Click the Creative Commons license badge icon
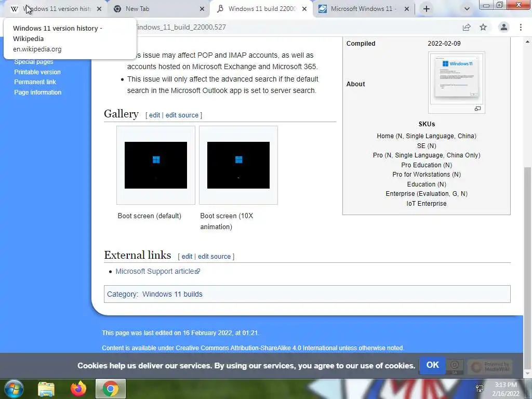532x399 pixels. [x=455, y=366]
